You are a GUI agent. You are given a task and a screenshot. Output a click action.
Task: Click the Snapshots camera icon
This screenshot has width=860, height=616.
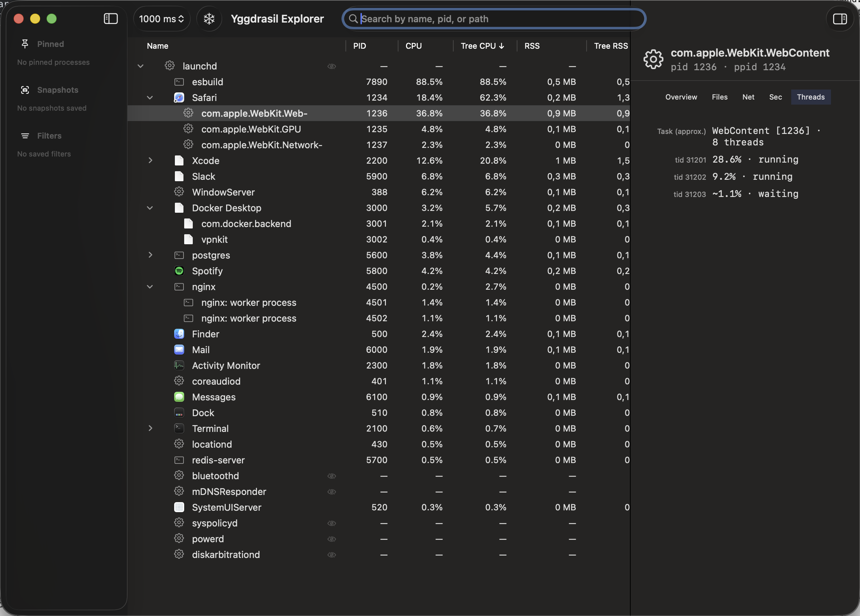tap(25, 90)
